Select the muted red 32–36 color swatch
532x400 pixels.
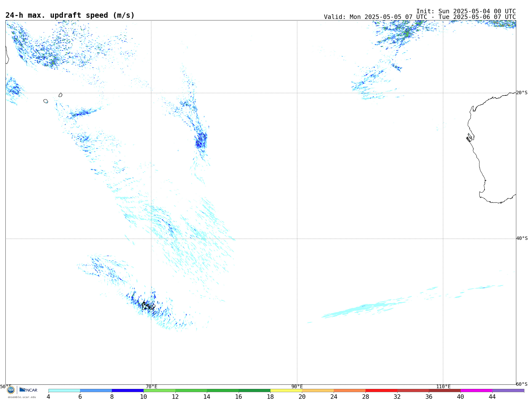point(413,390)
